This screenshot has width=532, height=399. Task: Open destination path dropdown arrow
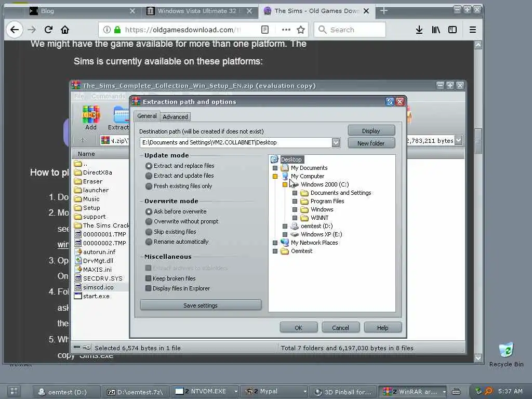point(336,142)
